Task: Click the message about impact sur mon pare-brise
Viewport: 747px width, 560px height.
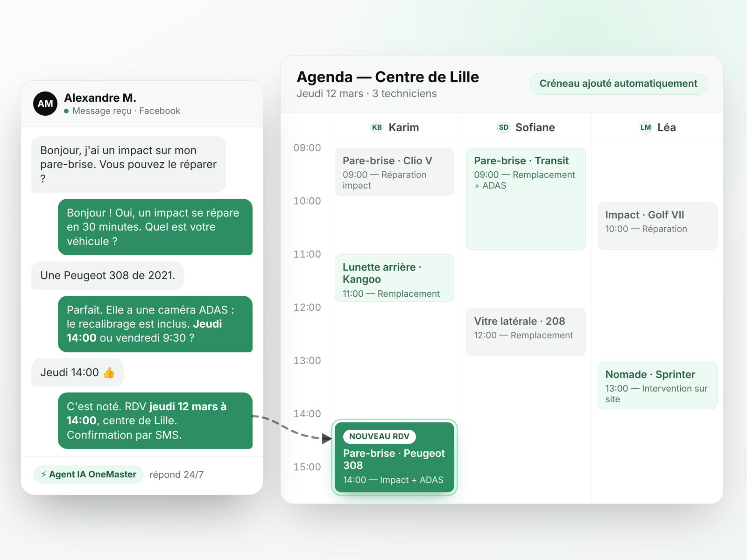Action: pyautogui.click(x=128, y=164)
